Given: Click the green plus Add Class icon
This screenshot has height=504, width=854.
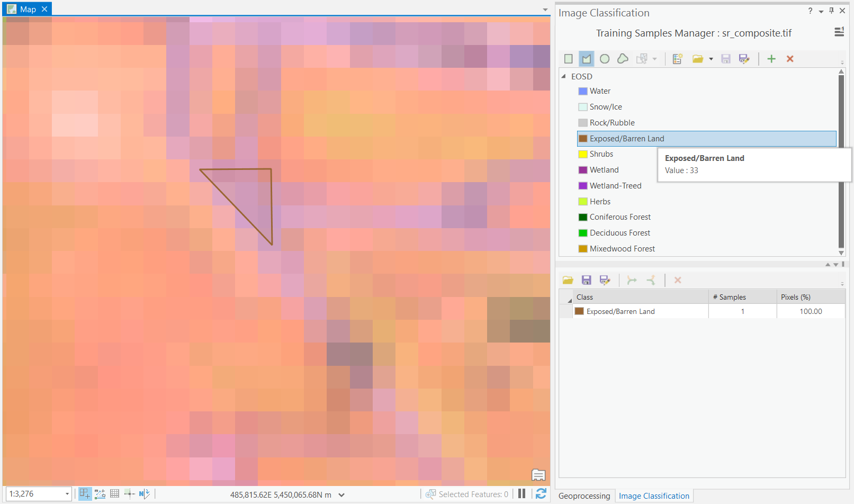Looking at the screenshot, I should (x=771, y=59).
